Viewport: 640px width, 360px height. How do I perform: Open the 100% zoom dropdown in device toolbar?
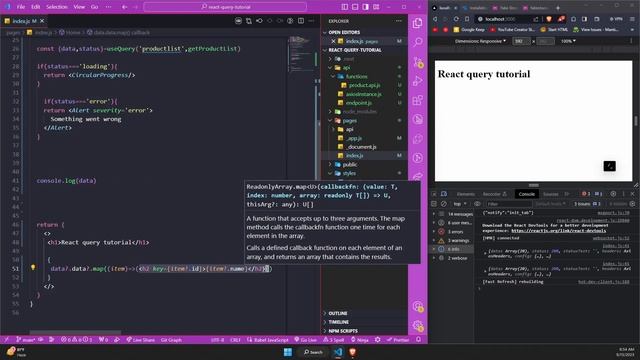pyautogui.click(x=568, y=41)
